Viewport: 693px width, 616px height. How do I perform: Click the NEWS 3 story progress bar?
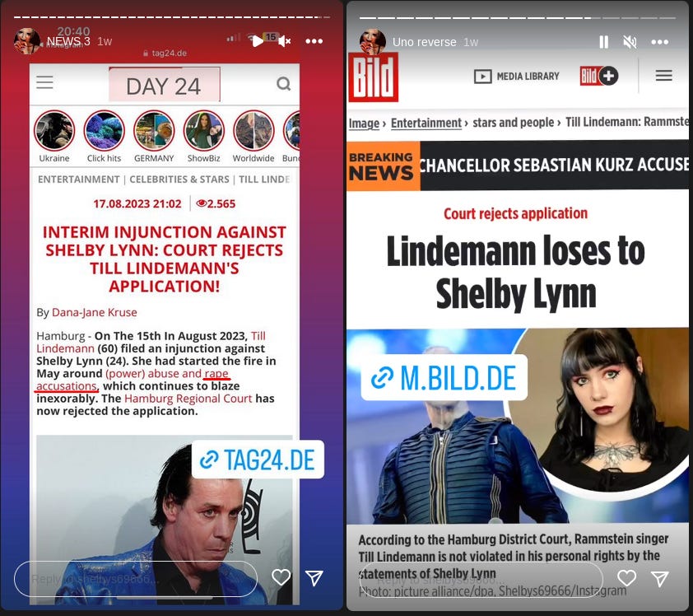pos(172,17)
